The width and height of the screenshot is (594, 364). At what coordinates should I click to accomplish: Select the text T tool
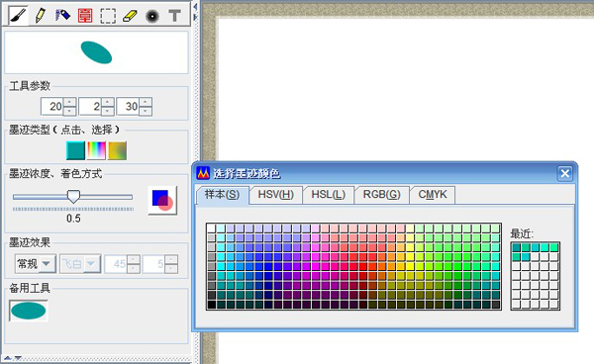[174, 16]
